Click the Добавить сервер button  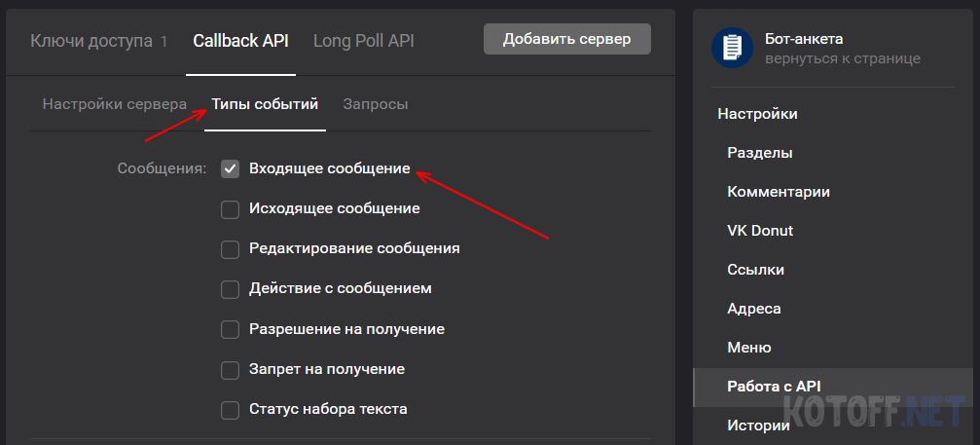point(566,39)
